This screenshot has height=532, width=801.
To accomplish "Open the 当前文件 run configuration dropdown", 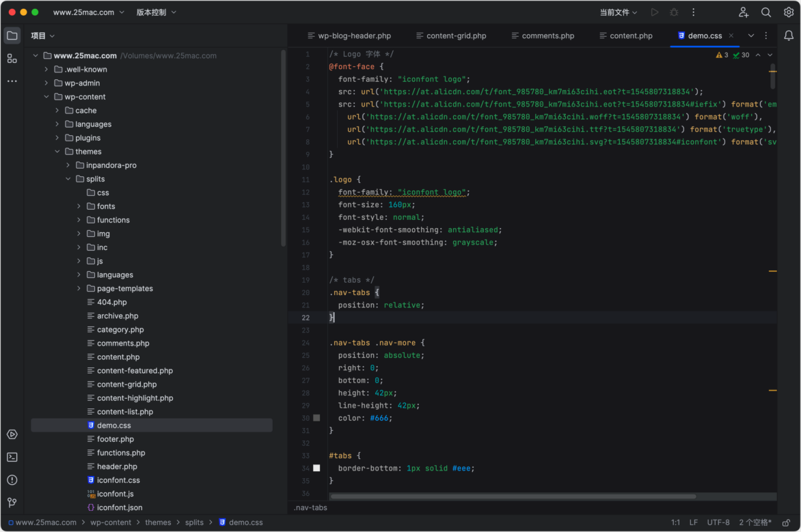I will (618, 12).
